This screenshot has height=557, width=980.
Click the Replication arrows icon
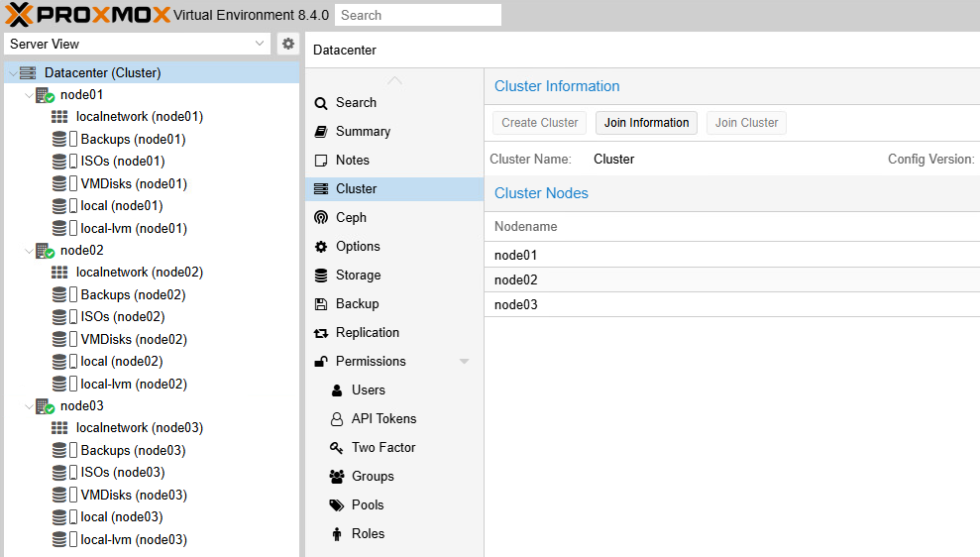(x=320, y=333)
